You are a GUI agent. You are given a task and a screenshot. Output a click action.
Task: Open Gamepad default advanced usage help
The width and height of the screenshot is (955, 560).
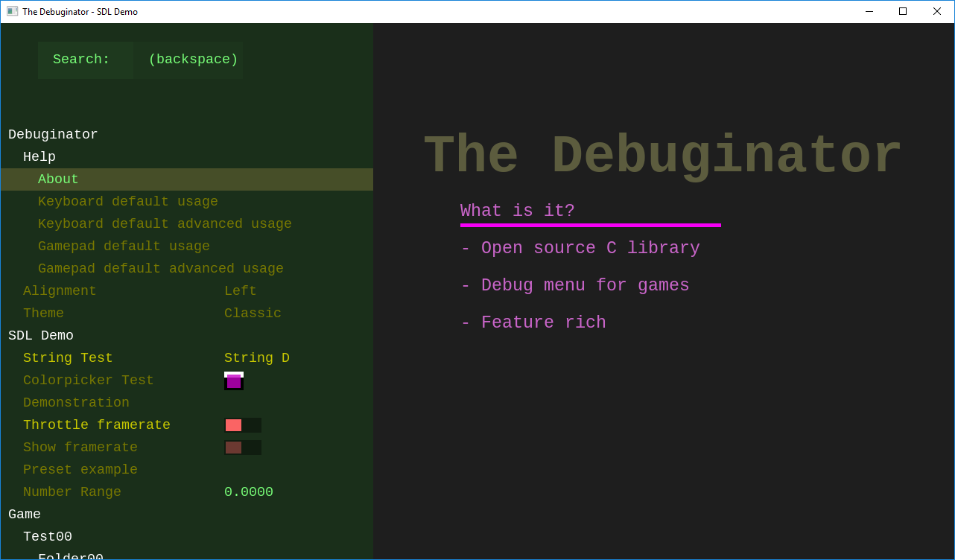[161, 269]
